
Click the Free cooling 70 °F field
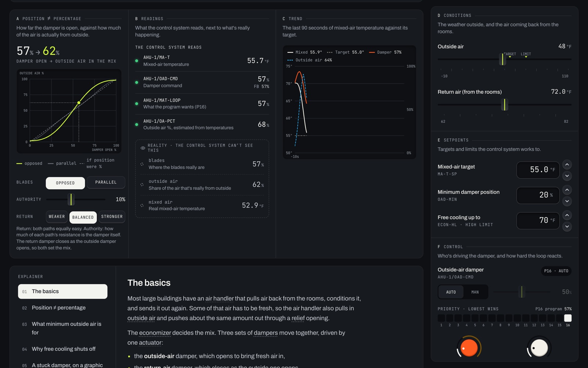click(538, 221)
